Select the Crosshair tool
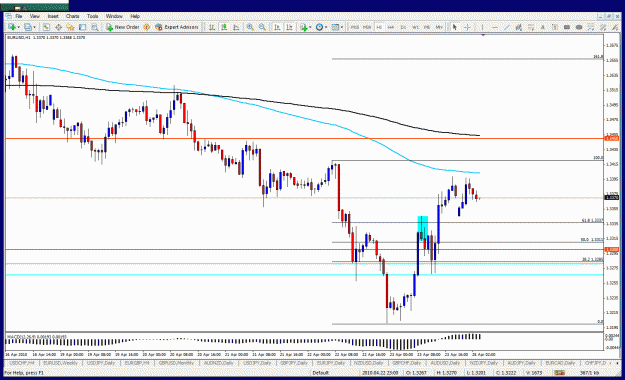This screenshot has height=380, width=625. (467, 27)
